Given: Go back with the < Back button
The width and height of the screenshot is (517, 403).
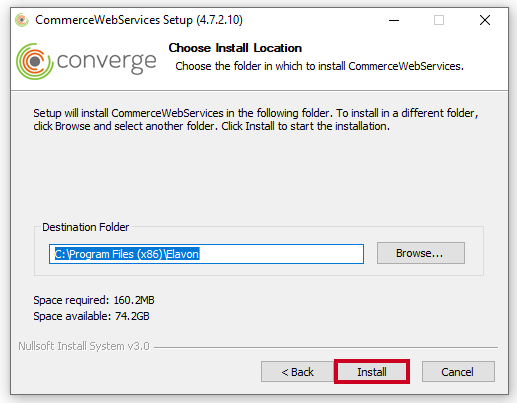Looking at the screenshot, I should (x=297, y=372).
